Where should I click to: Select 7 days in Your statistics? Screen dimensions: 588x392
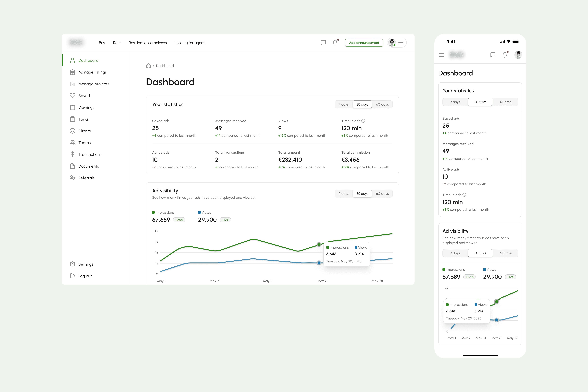343,104
